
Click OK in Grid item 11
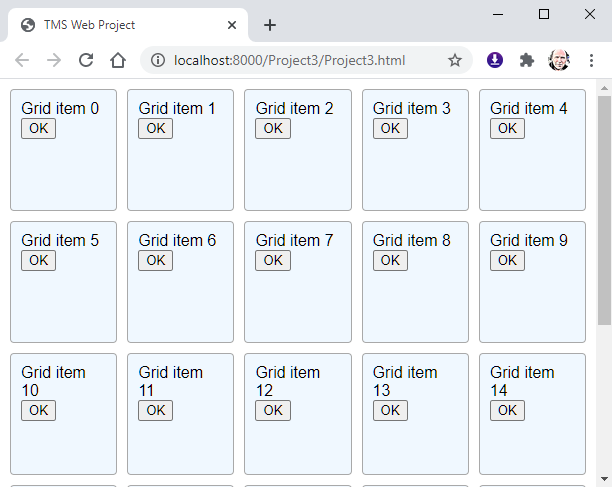155,411
